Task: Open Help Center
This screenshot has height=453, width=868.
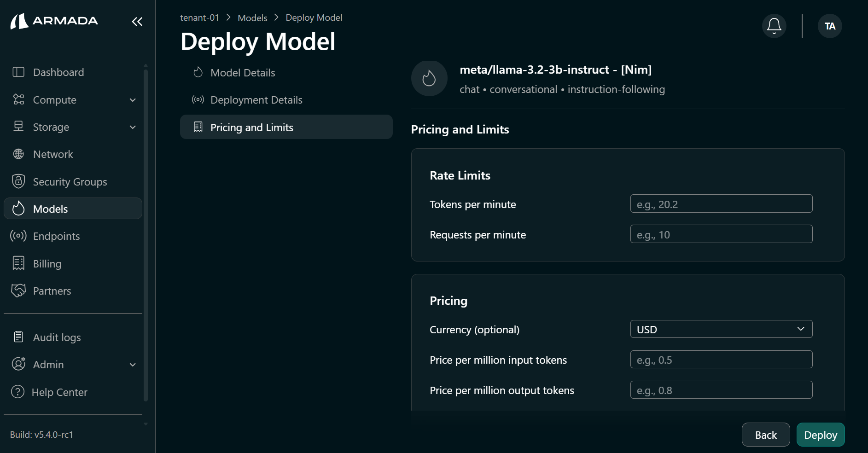Action: coord(73,392)
